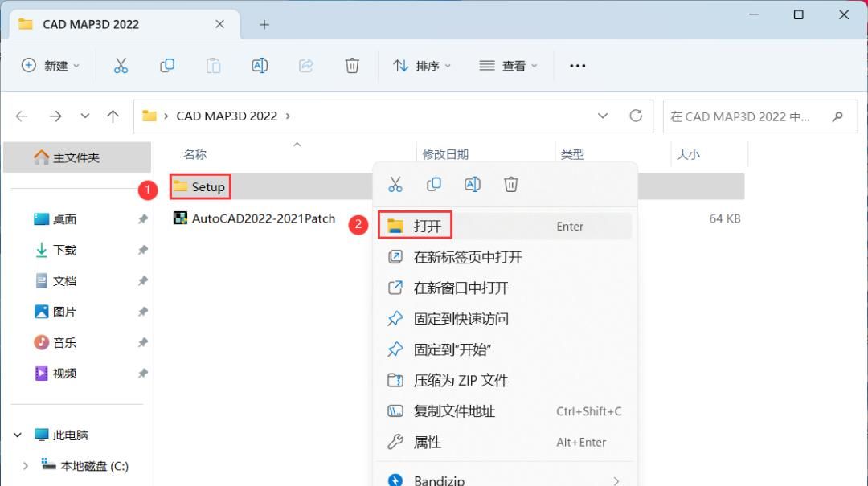Click the copy icon in the context menu
This screenshot has height=486, width=868.
(x=434, y=184)
